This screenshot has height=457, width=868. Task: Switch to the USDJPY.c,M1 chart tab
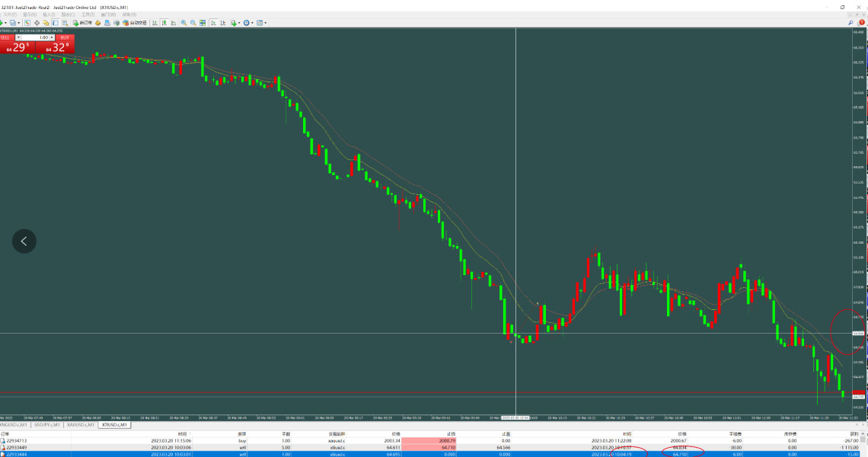pyautogui.click(x=48, y=425)
